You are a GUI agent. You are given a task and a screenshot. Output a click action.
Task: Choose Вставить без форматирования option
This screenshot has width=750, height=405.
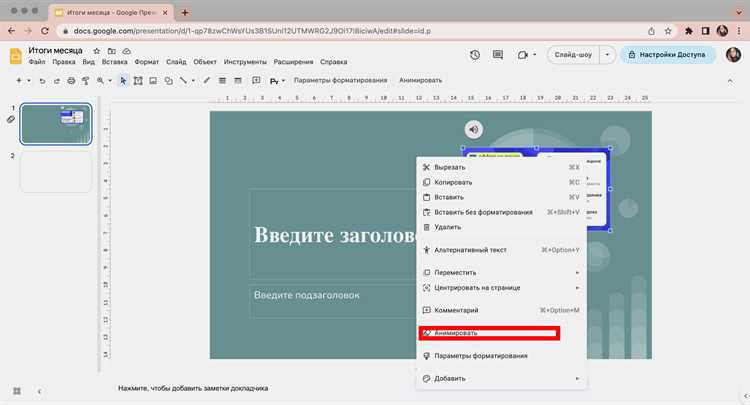pyautogui.click(x=501, y=212)
